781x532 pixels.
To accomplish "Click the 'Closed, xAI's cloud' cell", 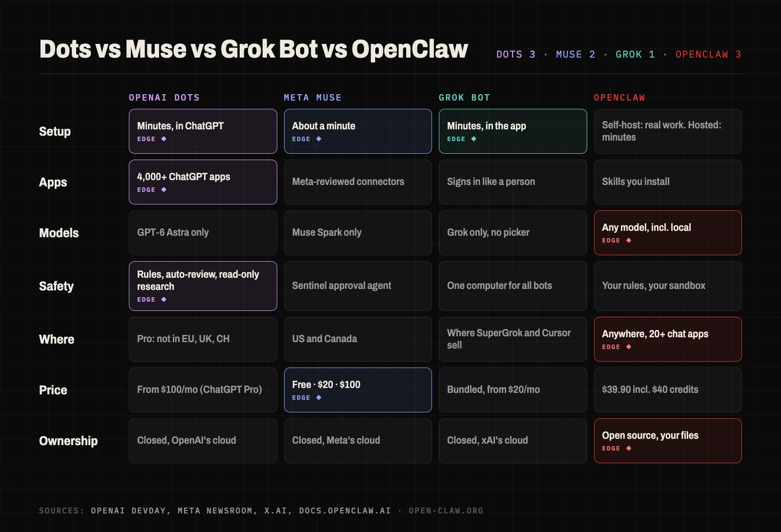I will pyautogui.click(x=513, y=441).
